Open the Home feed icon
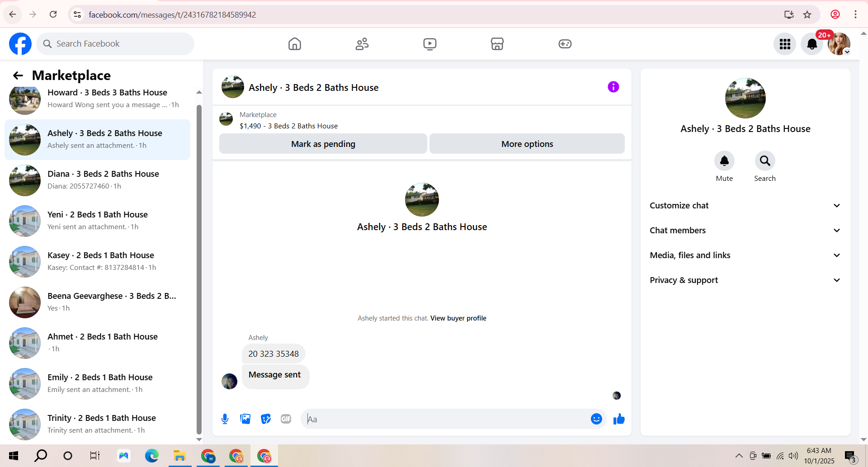868x467 pixels. pyautogui.click(x=295, y=44)
